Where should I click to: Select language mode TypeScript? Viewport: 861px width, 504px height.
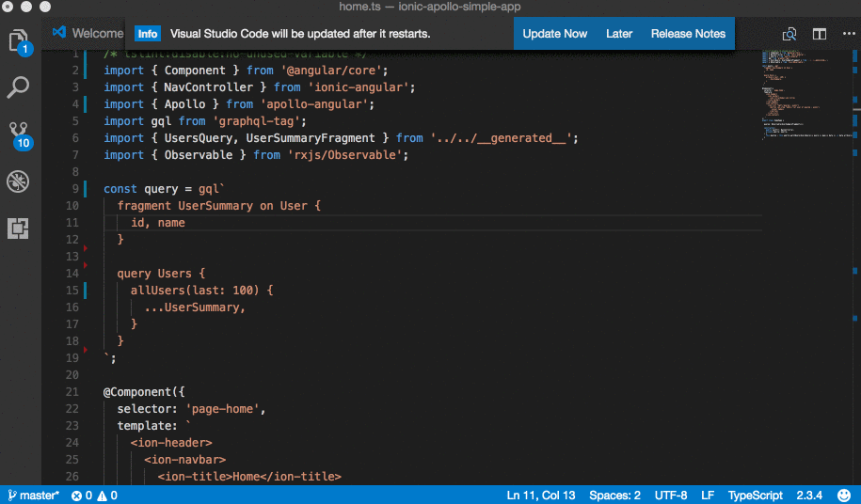click(755, 496)
